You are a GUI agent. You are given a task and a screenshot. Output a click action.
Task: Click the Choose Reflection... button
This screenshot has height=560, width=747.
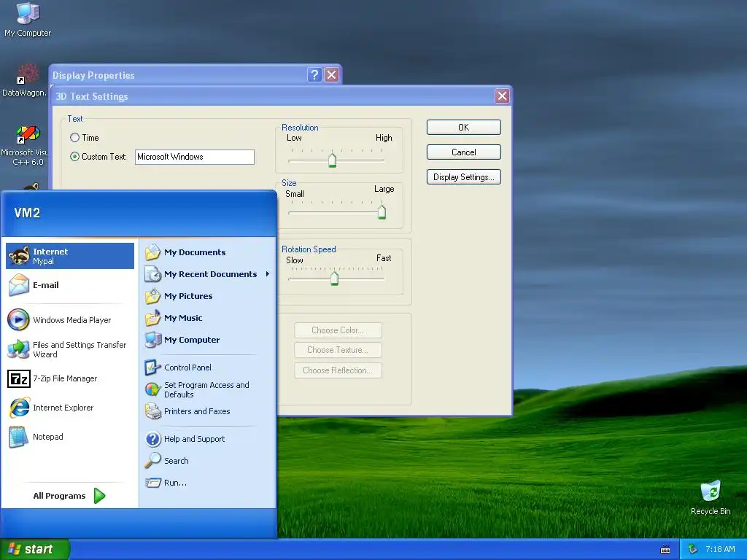click(338, 370)
